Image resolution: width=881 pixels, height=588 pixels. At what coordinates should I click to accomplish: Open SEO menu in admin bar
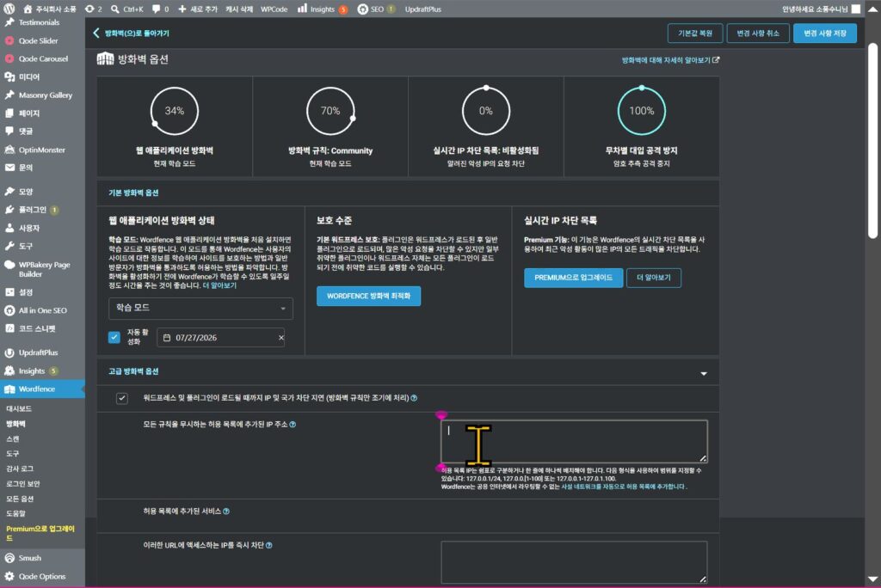(376, 9)
